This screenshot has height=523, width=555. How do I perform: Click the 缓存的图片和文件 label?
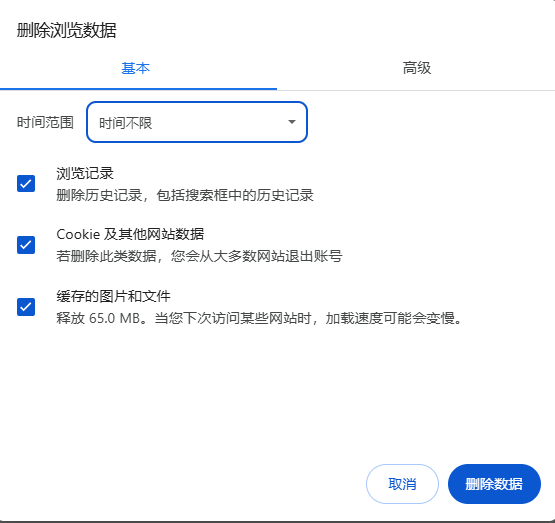pyautogui.click(x=113, y=296)
